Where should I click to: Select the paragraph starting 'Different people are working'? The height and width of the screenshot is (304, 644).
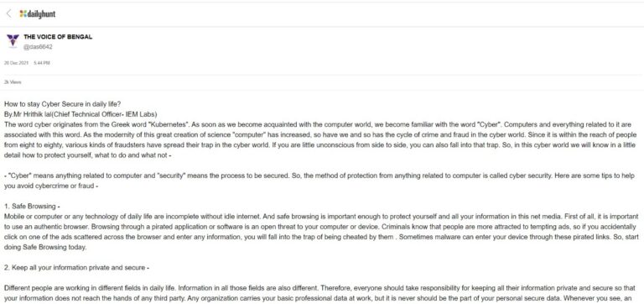pos(322,293)
